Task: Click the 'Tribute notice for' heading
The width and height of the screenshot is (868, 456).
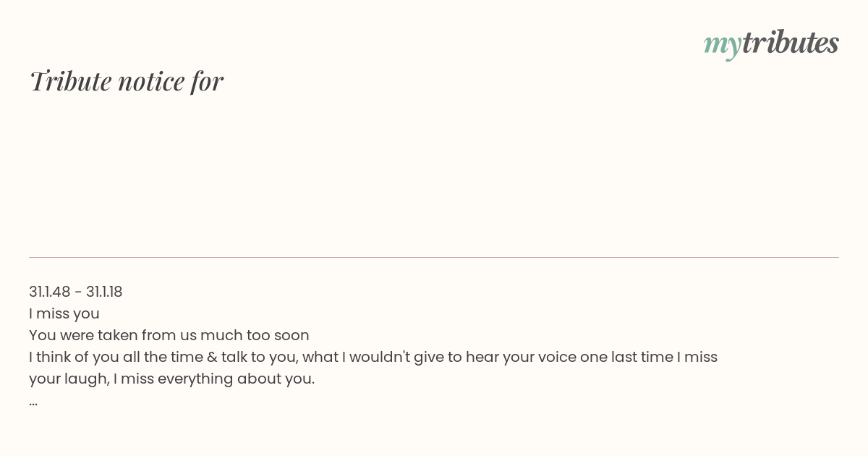Action: coord(127,82)
